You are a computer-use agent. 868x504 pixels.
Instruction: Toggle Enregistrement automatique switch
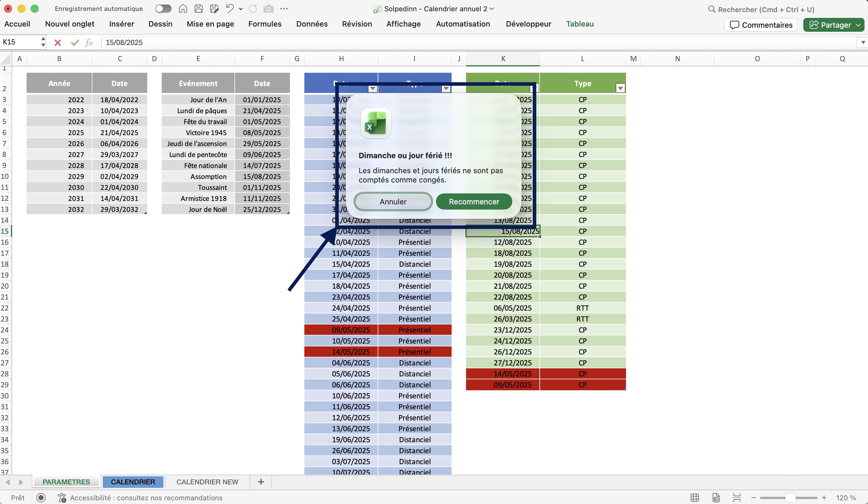(x=163, y=9)
